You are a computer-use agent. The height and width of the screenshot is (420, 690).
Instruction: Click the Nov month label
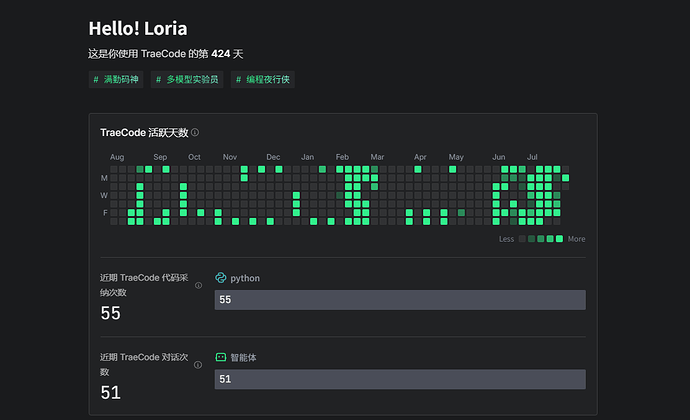(x=230, y=157)
